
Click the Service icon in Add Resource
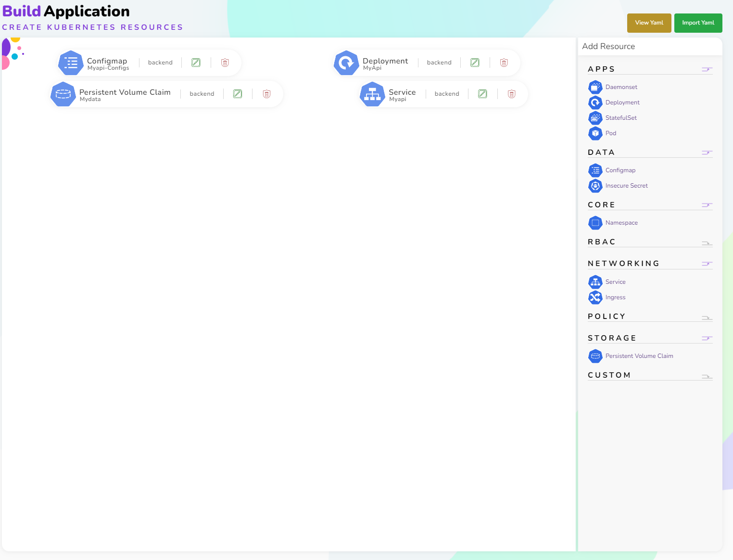(x=595, y=282)
